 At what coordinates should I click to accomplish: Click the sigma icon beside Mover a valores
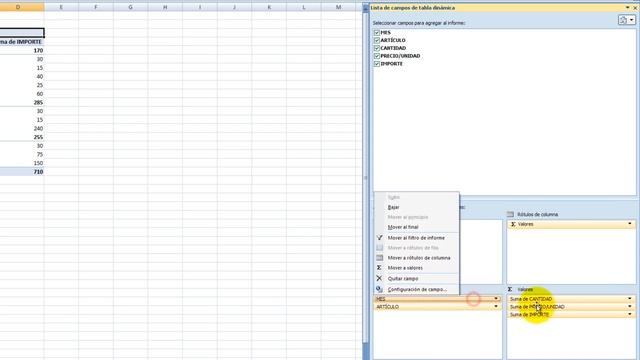click(379, 268)
